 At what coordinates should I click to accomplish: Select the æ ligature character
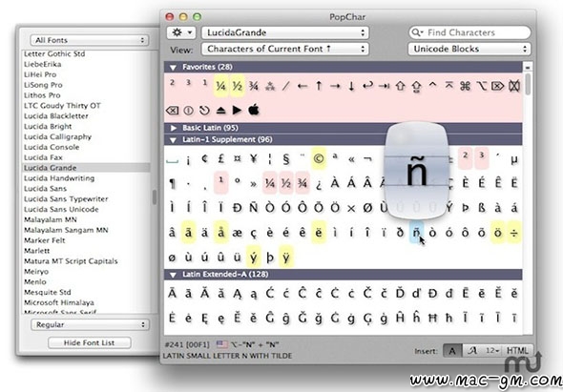[x=237, y=233]
